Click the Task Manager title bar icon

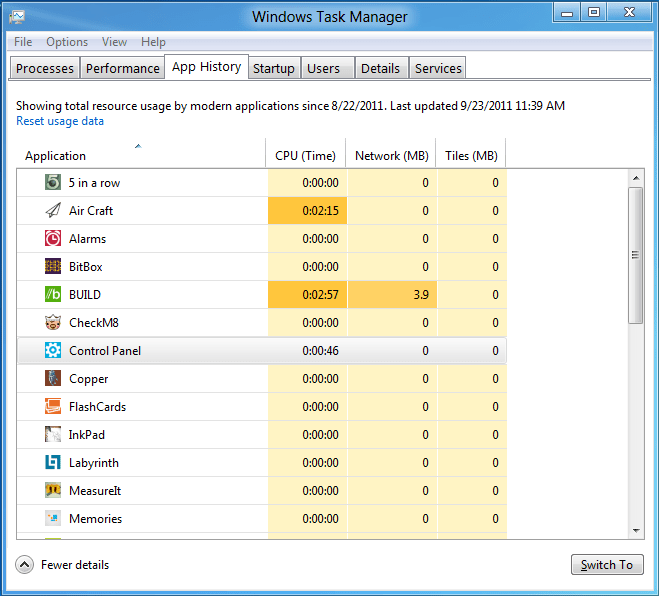click(x=17, y=17)
